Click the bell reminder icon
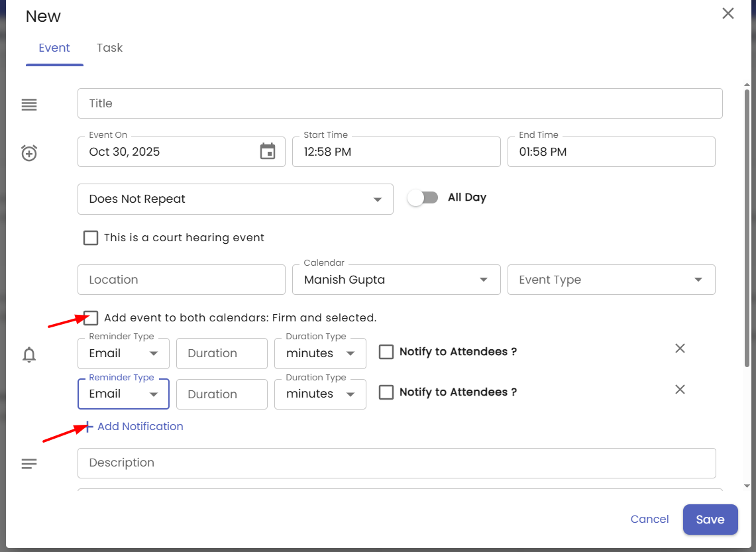The width and height of the screenshot is (756, 552). coord(29,355)
